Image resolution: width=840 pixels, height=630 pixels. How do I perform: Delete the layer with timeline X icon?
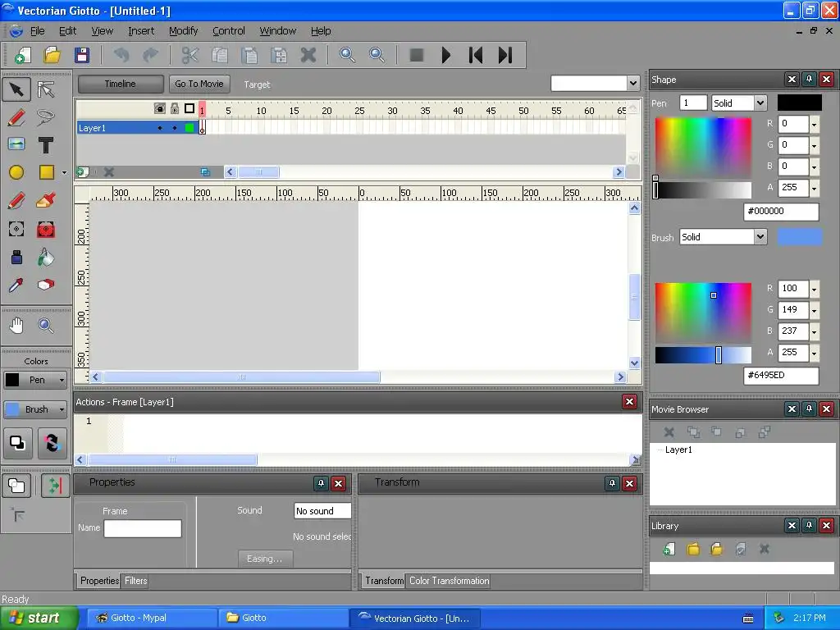point(109,172)
